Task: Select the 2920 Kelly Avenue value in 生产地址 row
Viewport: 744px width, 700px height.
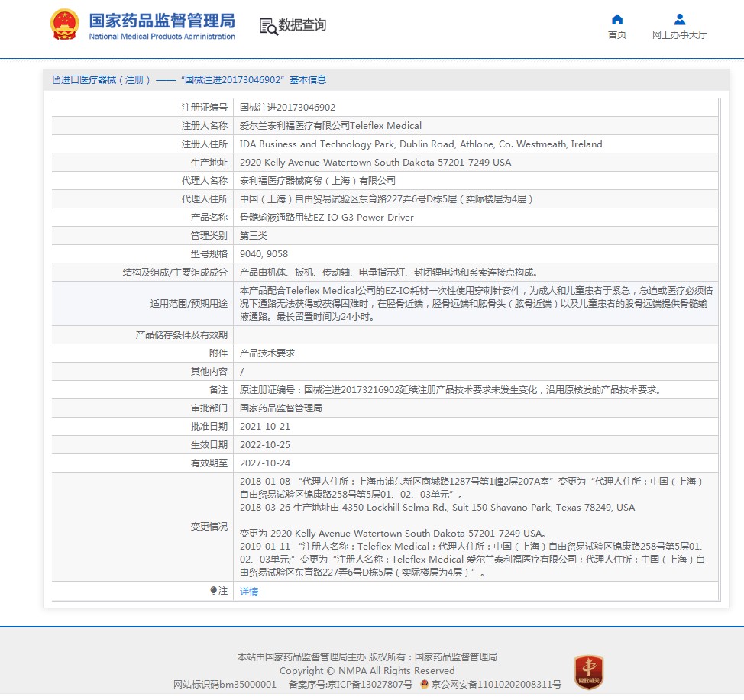Action: pyautogui.click(x=375, y=162)
